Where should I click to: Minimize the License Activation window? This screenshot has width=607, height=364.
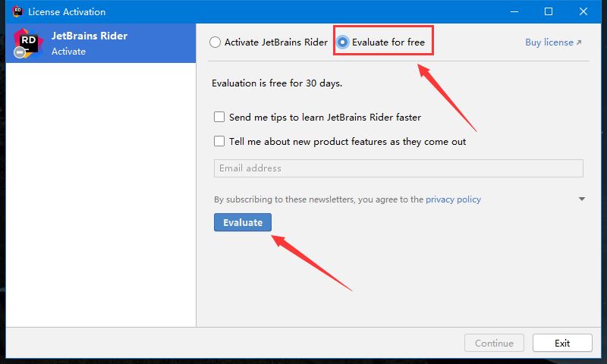514,11
